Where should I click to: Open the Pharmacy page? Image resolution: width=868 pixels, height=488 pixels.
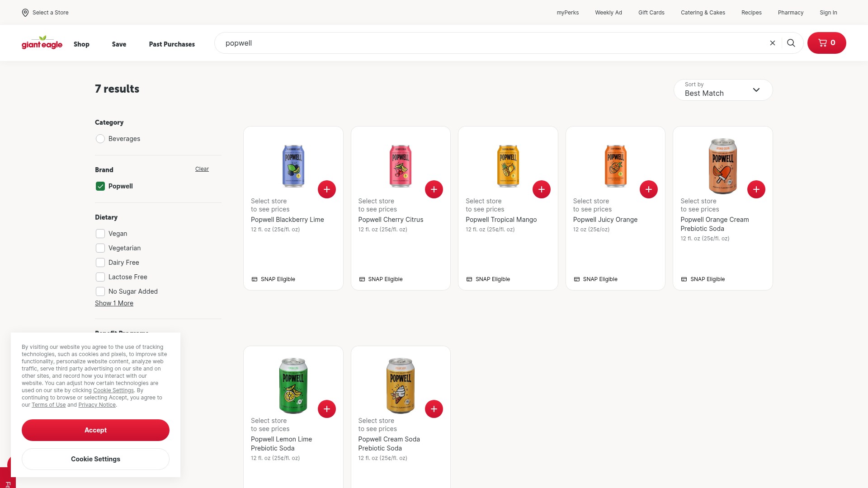point(791,13)
